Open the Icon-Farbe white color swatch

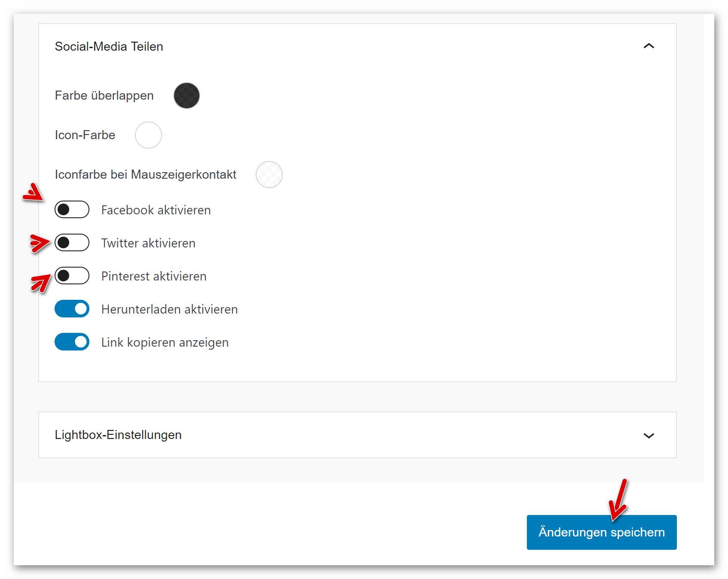[148, 135]
